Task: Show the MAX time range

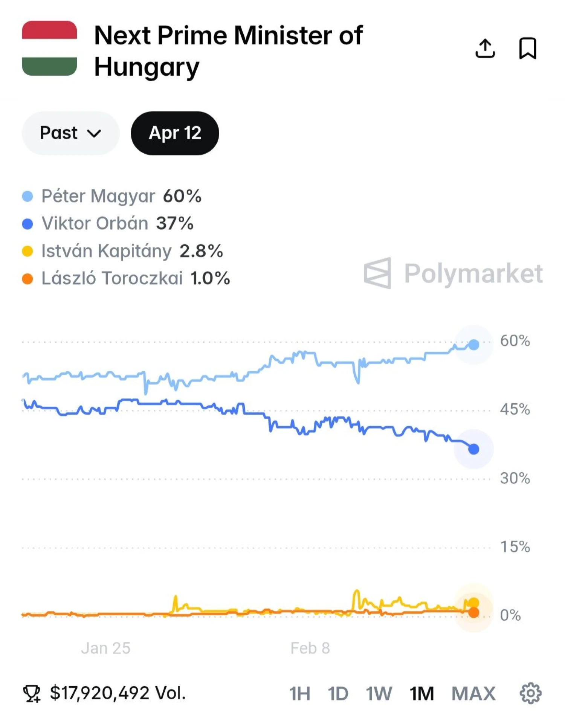Action: 473,693
